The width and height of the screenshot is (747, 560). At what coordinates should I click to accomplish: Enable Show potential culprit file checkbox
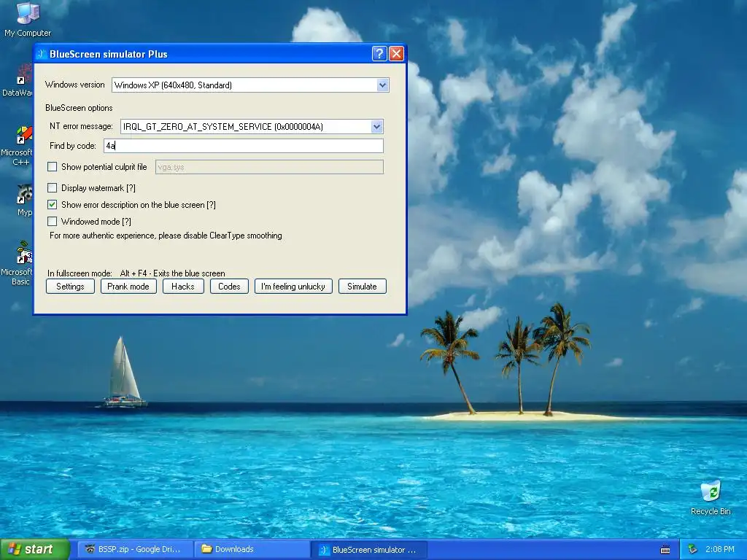point(53,167)
